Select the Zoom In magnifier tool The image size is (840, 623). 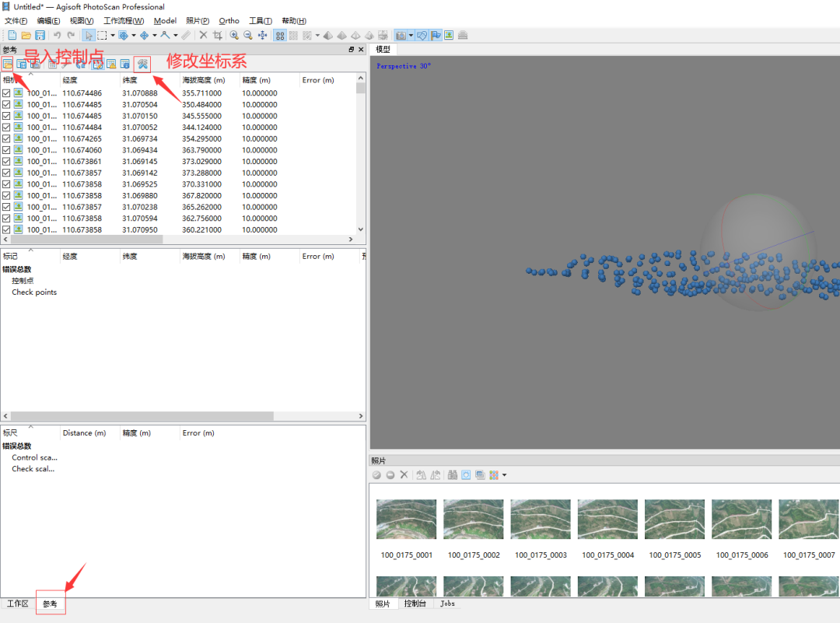[234, 35]
